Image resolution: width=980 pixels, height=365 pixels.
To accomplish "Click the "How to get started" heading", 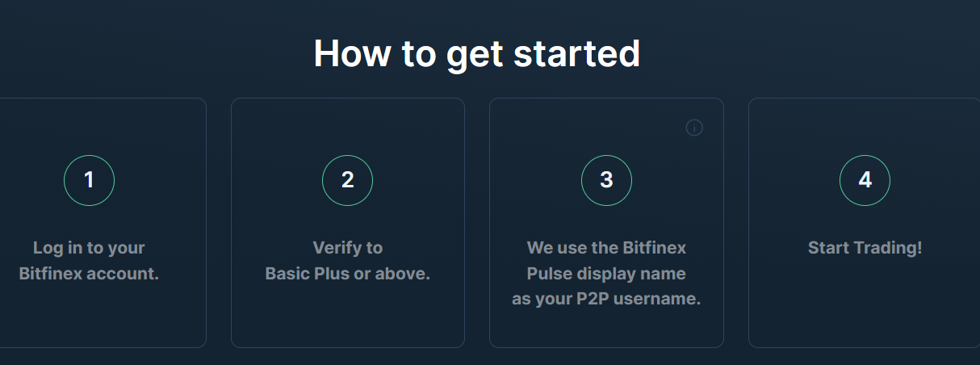I will pos(476,53).
